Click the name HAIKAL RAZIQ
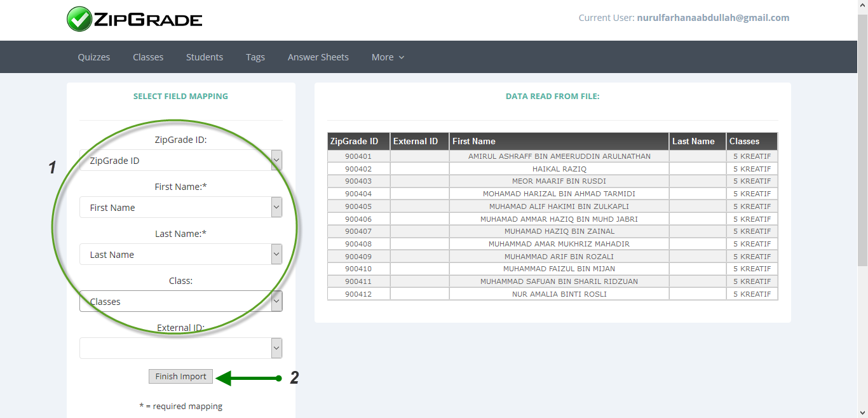This screenshot has height=418, width=868. (559, 169)
